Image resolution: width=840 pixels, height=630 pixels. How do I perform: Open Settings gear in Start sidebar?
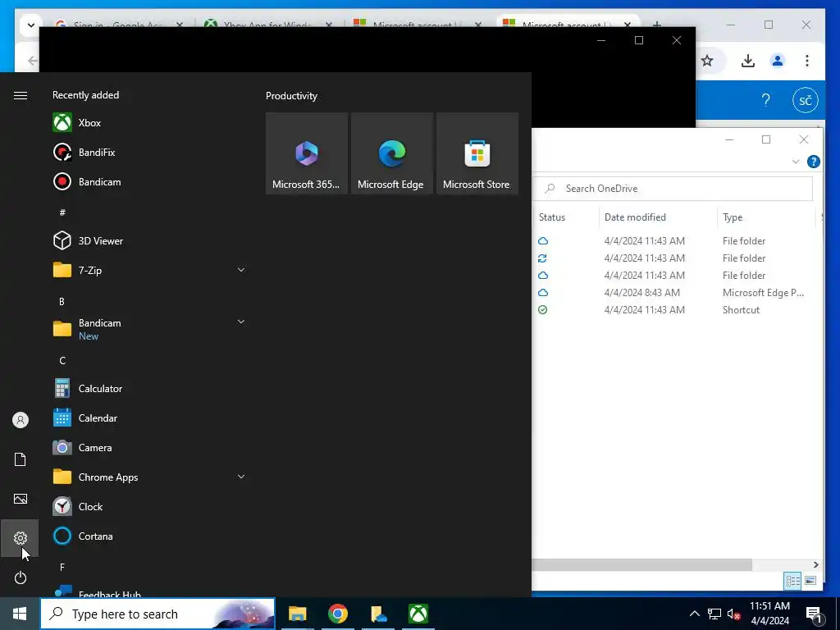coord(21,538)
